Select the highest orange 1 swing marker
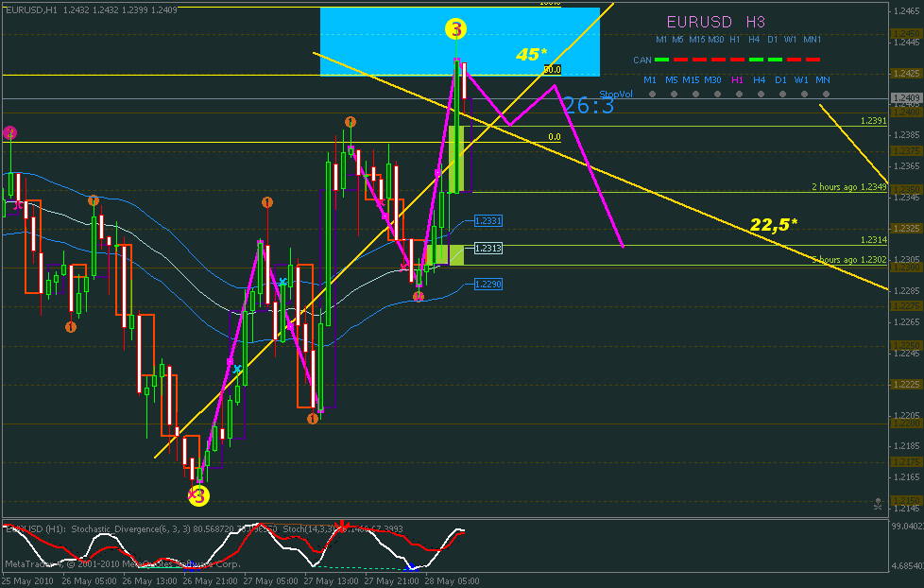The image size is (924, 588). 350,122
